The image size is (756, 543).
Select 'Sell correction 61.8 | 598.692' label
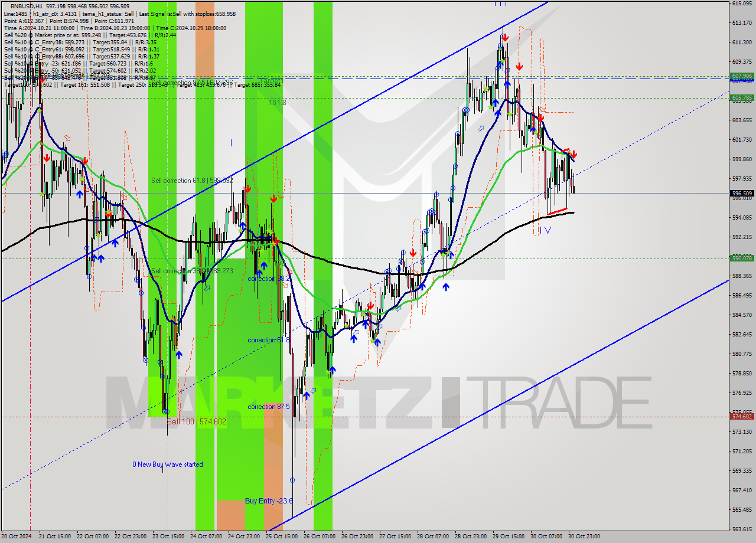[192, 181]
